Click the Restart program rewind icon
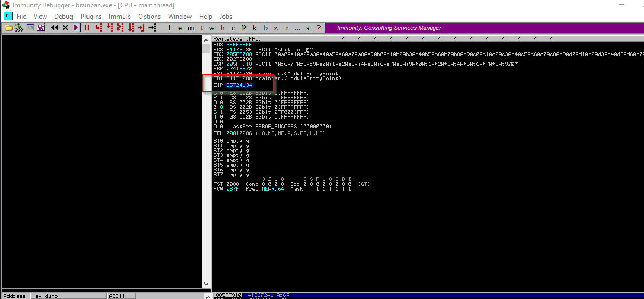The height and width of the screenshot is (299, 644). 54,28
